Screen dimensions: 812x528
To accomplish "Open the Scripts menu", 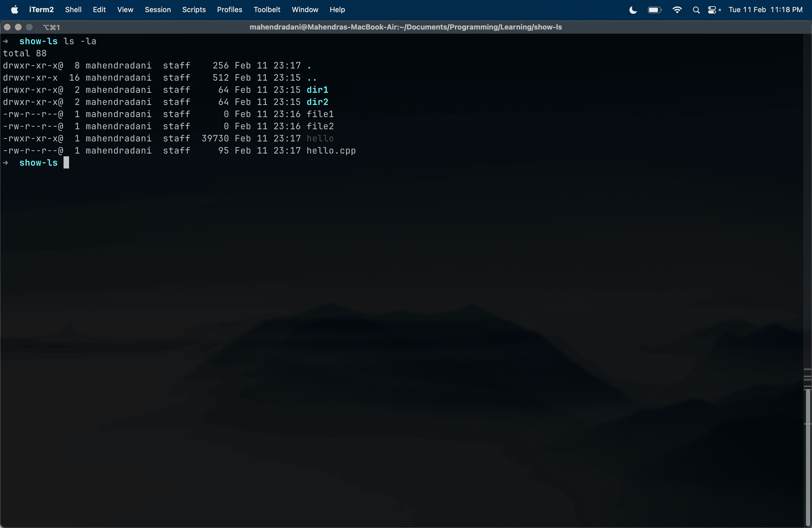I will click(x=194, y=10).
